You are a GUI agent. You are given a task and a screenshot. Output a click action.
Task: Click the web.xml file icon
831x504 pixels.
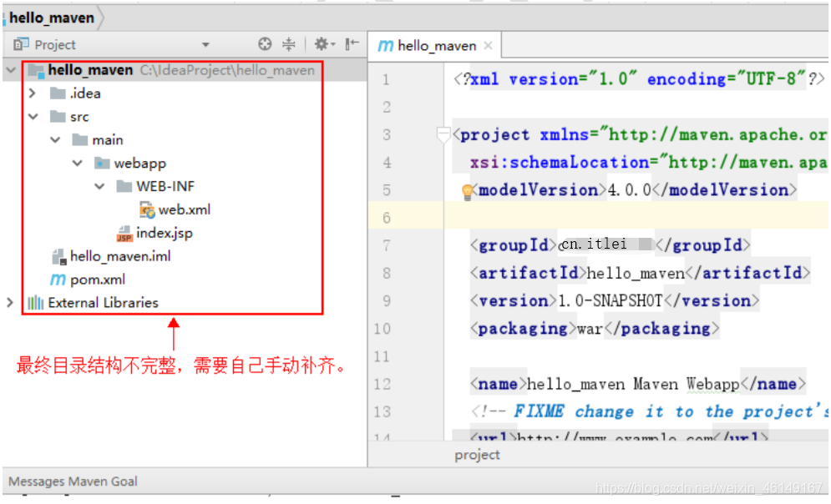(x=147, y=209)
